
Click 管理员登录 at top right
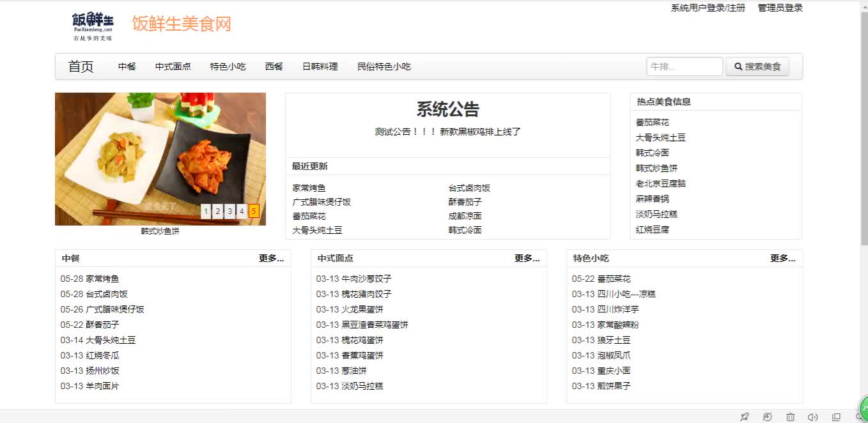pos(779,8)
